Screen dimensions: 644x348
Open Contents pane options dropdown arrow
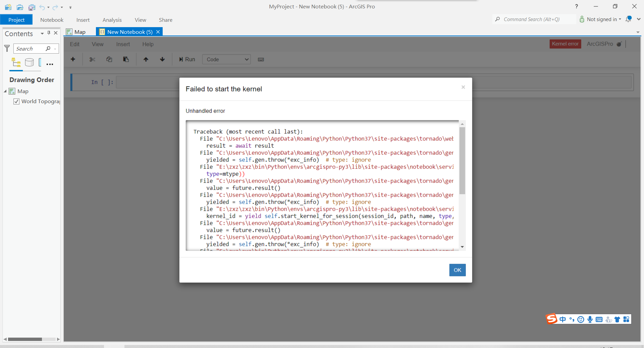(42, 33)
